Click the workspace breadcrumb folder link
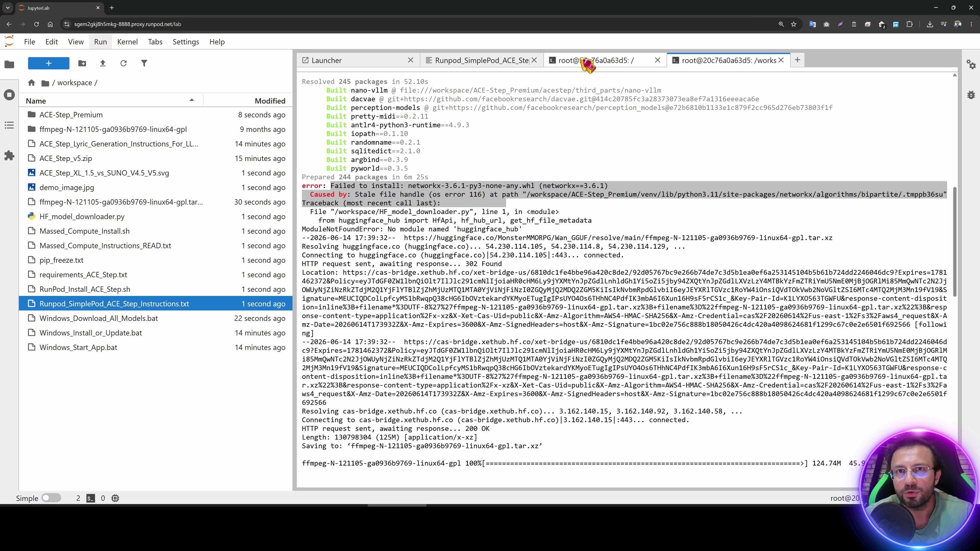The image size is (980, 551). point(75,83)
